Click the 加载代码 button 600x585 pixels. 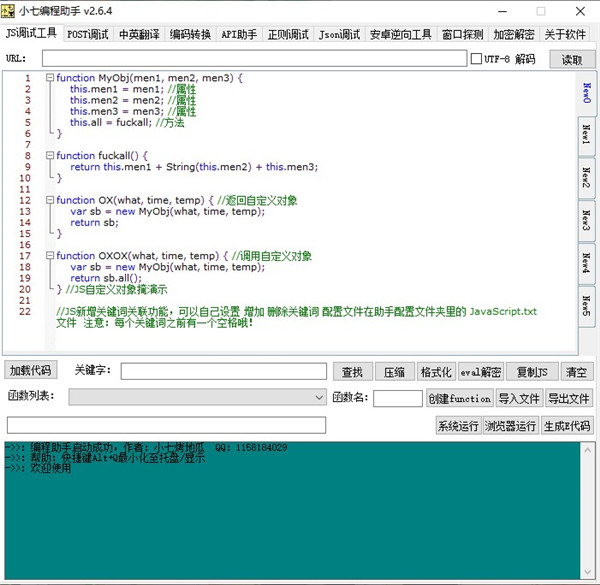[x=31, y=370]
